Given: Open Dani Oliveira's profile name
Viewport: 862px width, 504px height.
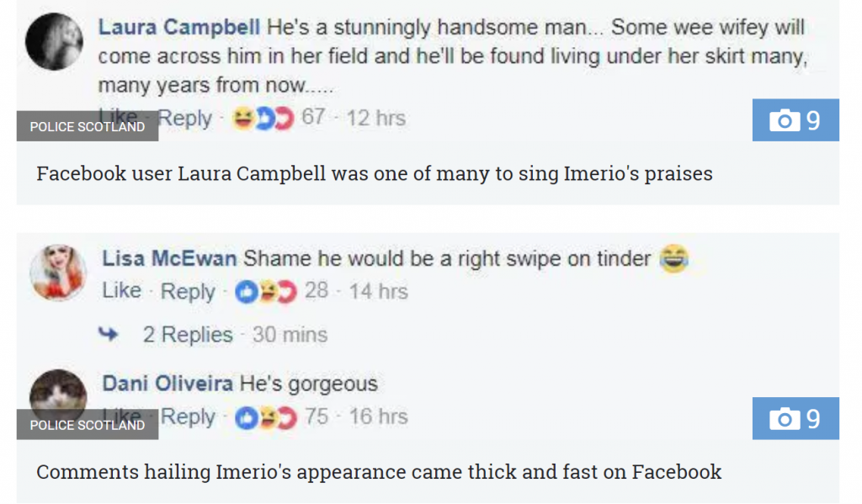Looking at the screenshot, I should 168,385.
